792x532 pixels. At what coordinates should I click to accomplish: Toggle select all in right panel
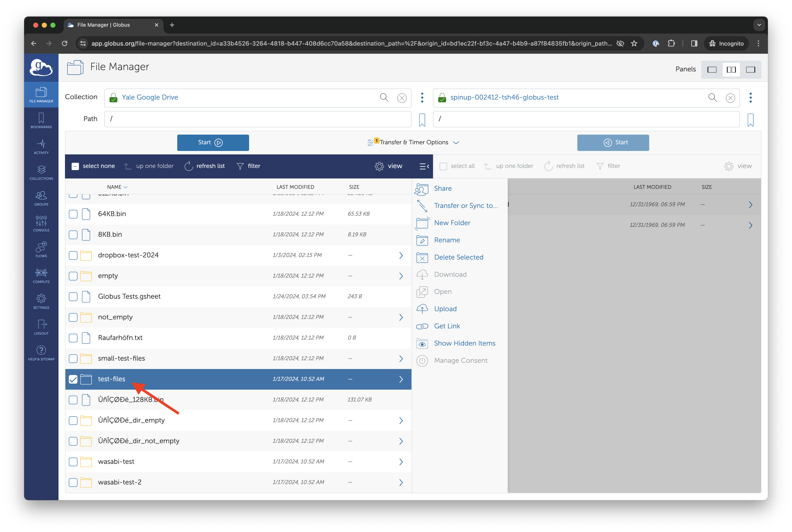click(x=443, y=166)
